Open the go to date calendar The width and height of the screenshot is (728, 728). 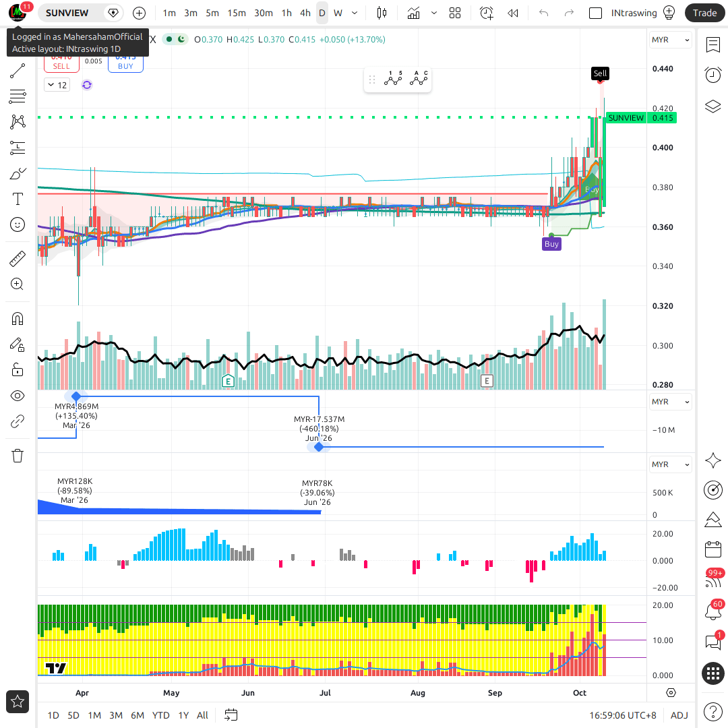point(231,715)
